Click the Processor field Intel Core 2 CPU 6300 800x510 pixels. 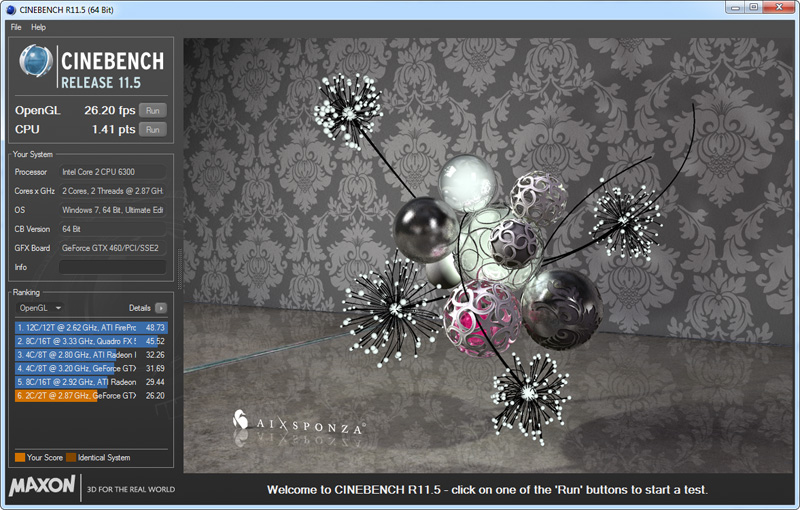point(113,172)
